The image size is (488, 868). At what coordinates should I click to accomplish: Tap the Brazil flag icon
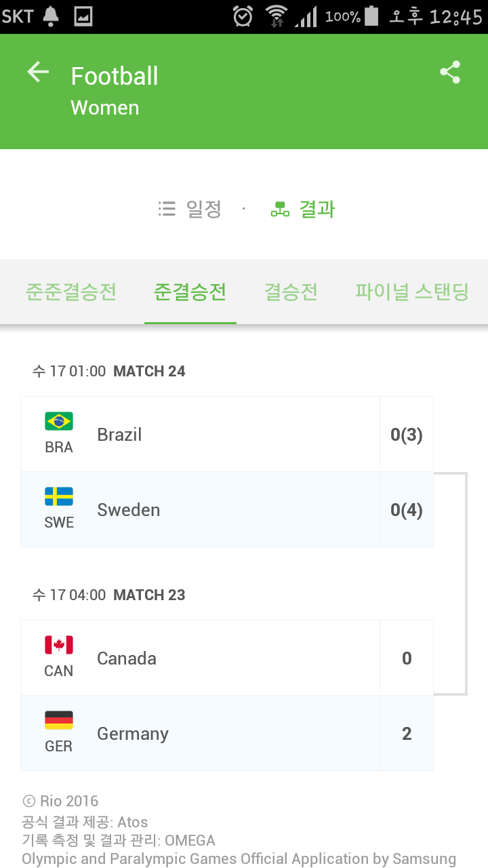point(59,421)
